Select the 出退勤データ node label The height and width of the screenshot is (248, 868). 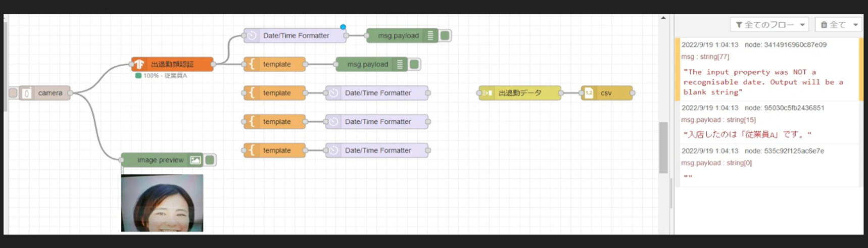[520, 93]
